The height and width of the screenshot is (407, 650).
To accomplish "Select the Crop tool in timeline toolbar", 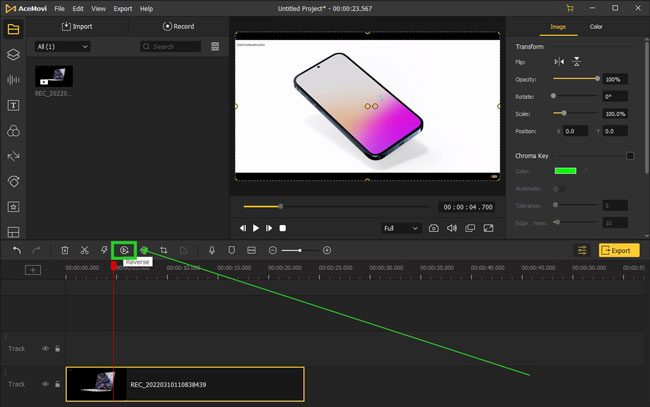I will (x=164, y=250).
